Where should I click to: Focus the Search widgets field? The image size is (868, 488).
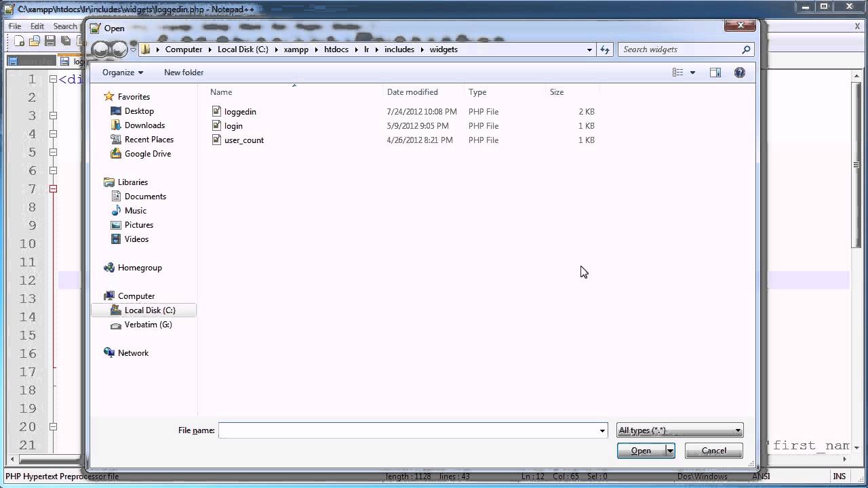679,49
